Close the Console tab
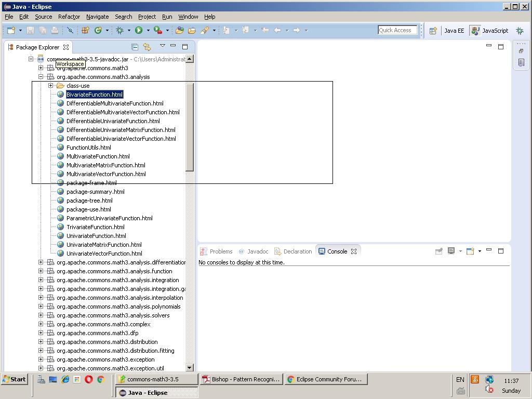This screenshot has width=532, height=399. coord(354,251)
